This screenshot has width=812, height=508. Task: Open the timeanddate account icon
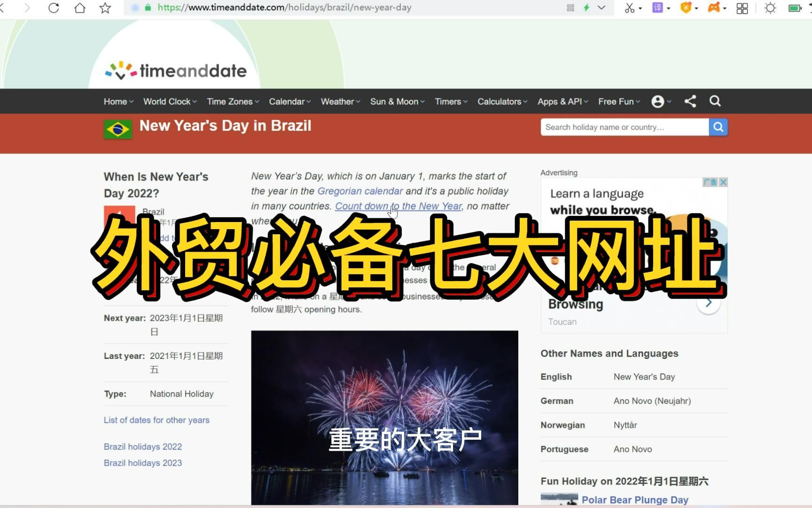658,101
